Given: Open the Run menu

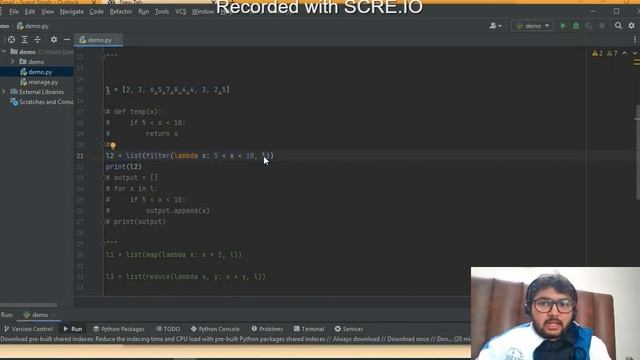Looking at the screenshot, I should pos(144,11).
